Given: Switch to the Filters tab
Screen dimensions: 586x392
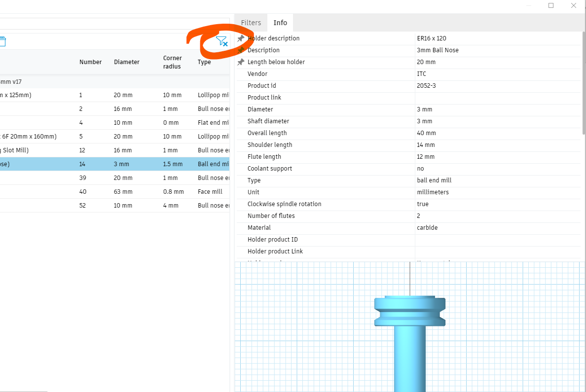Looking at the screenshot, I should pos(250,22).
